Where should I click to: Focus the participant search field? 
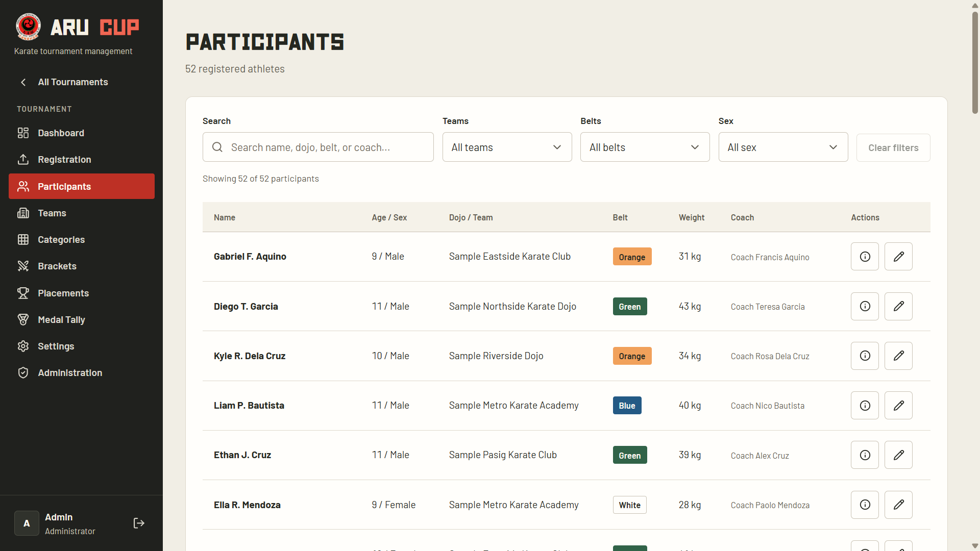pyautogui.click(x=318, y=147)
